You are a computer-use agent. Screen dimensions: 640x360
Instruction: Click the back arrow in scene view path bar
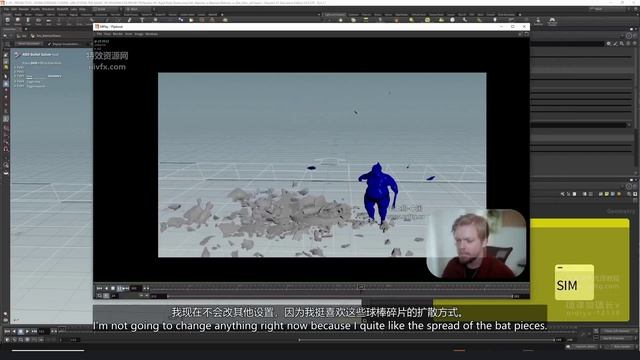click(x=5, y=36)
